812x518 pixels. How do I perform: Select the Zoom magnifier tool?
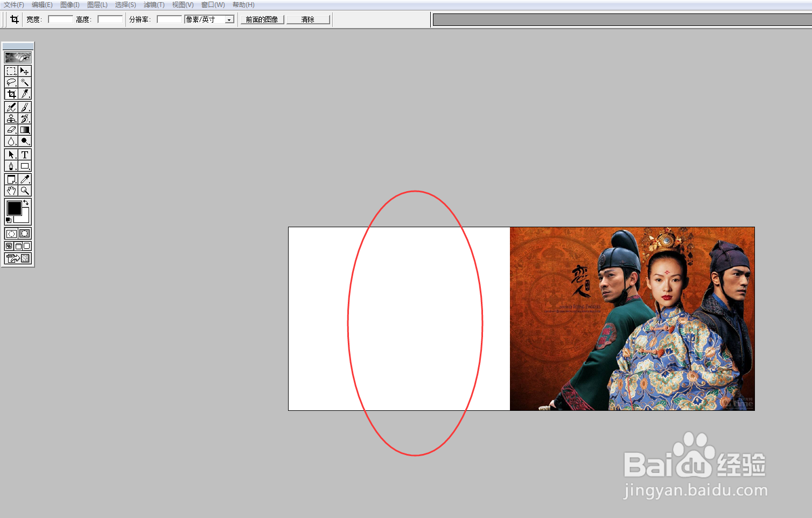(x=25, y=191)
